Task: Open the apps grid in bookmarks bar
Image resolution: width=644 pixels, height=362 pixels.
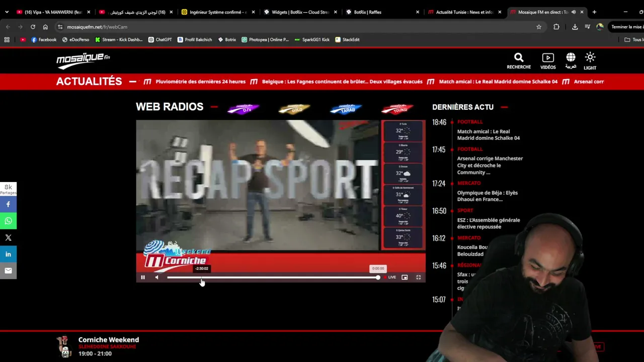Action: 7,40
